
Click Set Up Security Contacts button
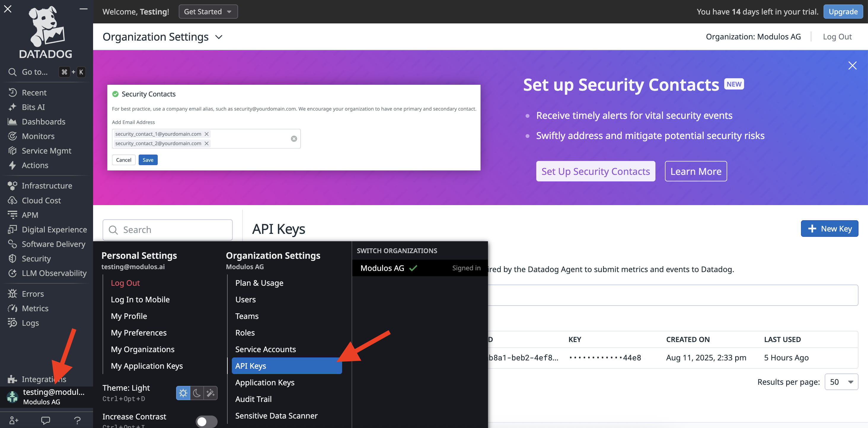[x=595, y=171]
